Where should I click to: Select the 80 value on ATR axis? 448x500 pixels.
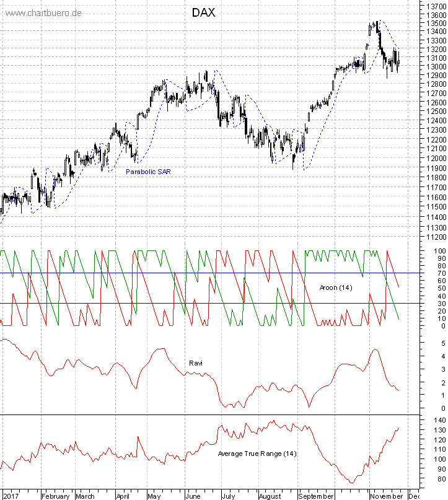click(442, 479)
